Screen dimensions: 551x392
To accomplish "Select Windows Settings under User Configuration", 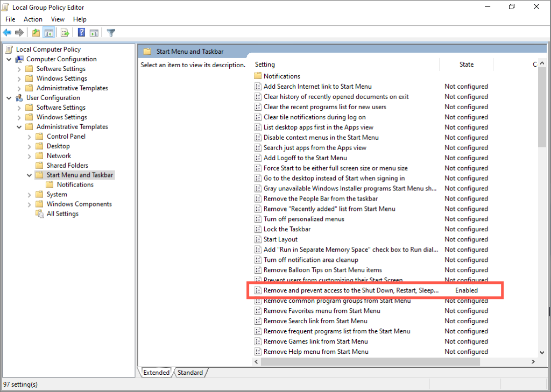I will [x=62, y=117].
